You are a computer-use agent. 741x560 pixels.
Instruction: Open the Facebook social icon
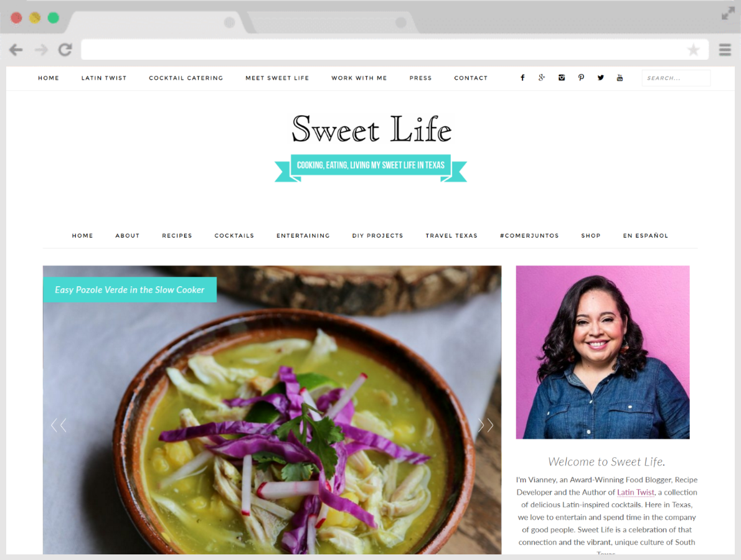click(522, 78)
